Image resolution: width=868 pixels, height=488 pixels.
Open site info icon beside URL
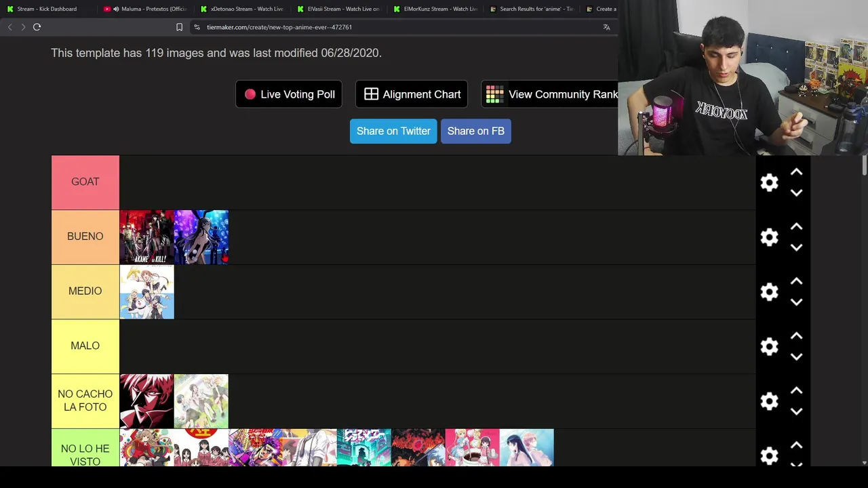point(197,27)
